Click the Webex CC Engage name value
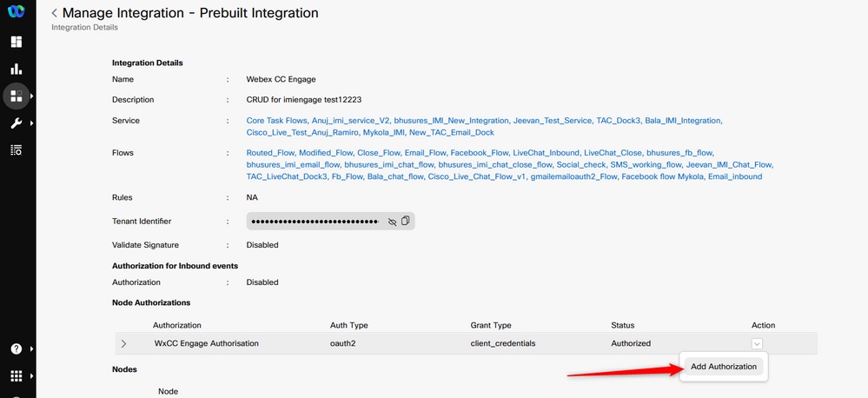The width and height of the screenshot is (868, 398). click(282, 79)
